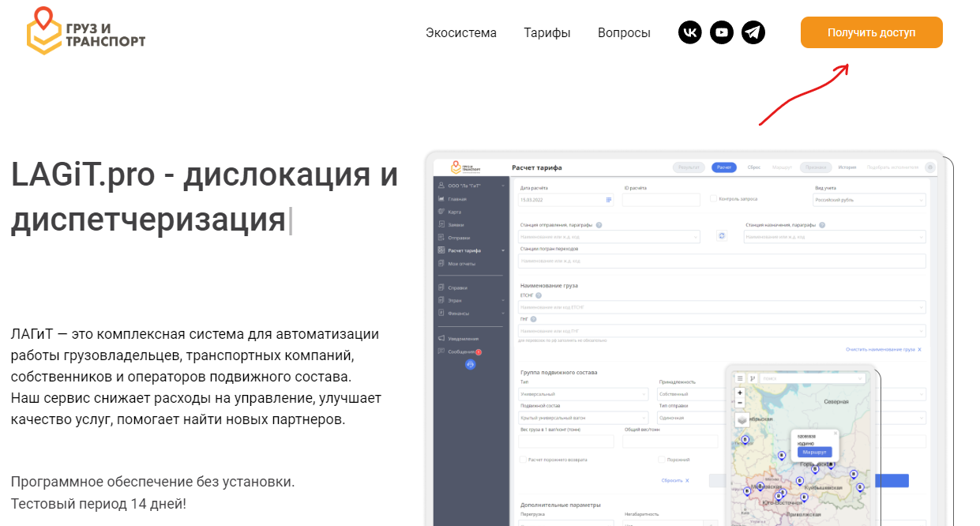Click map hamburger menu icon
Image resolution: width=980 pixels, height=526 pixels.
coord(740,378)
